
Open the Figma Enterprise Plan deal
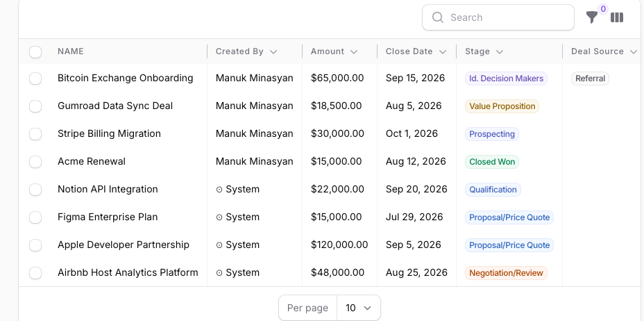108,217
